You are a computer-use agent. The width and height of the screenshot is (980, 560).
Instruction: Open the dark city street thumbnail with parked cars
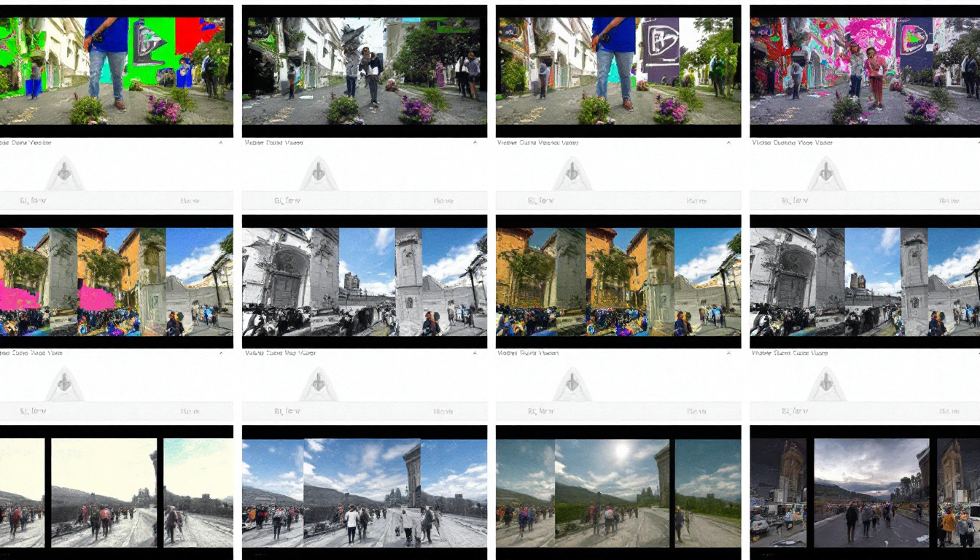pyautogui.click(x=865, y=493)
